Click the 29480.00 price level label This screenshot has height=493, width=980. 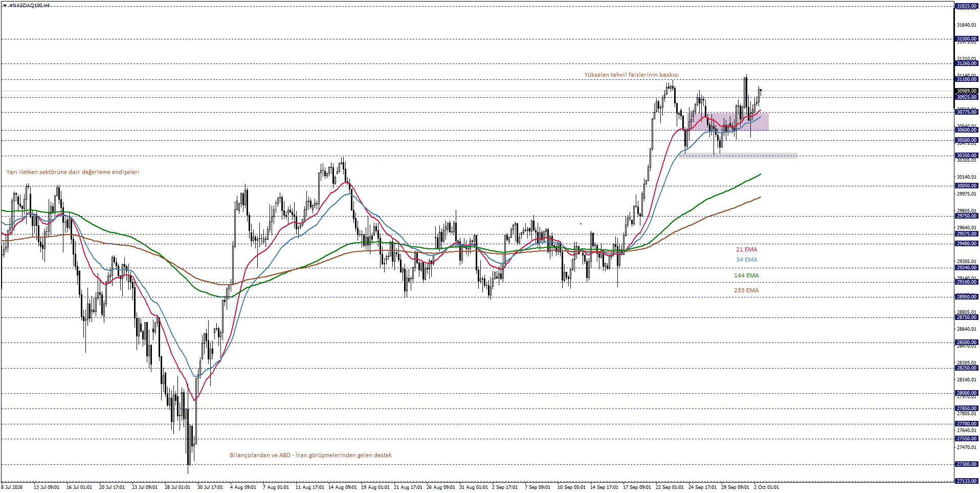(x=967, y=244)
